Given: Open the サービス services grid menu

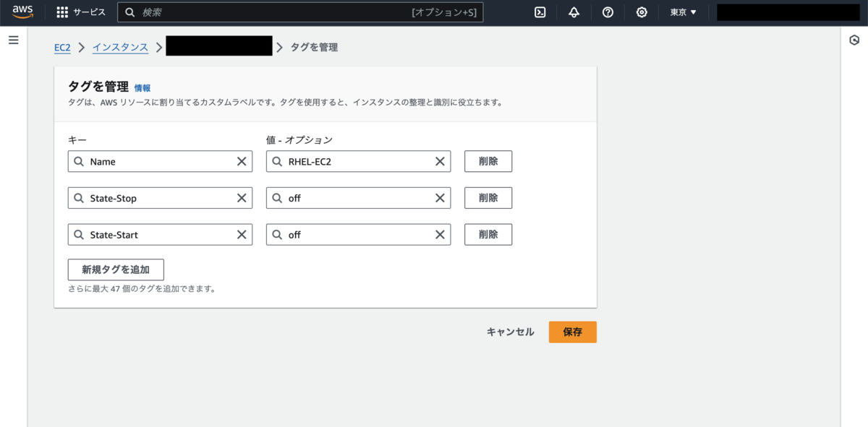Looking at the screenshot, I should tap(81, 12).
